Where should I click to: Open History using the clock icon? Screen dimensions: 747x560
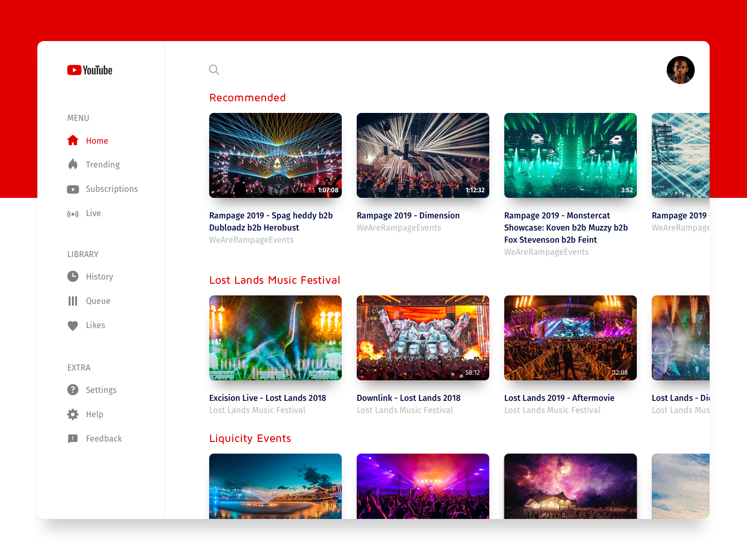73,276
